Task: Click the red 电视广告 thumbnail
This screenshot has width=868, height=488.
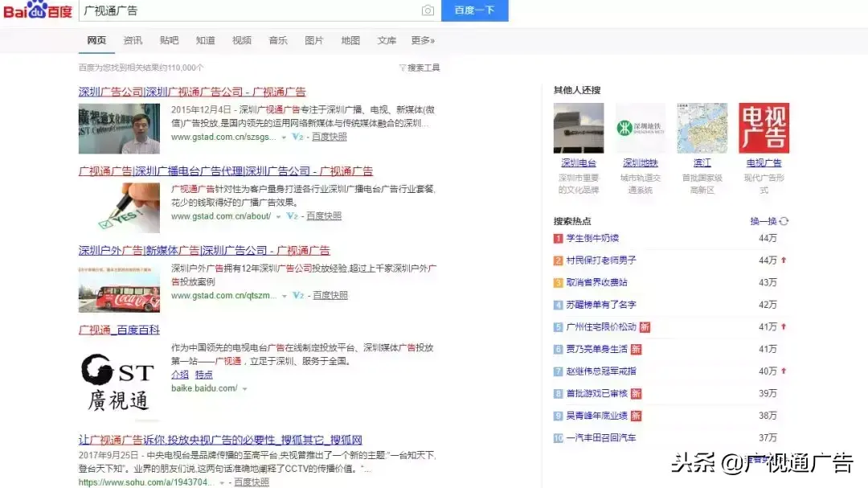Action: coord(764,128)
